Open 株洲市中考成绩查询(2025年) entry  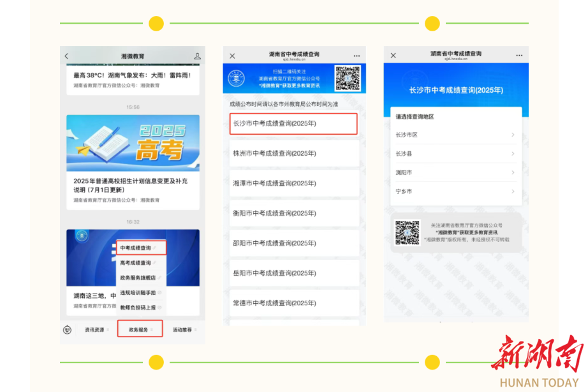(295, 153)
